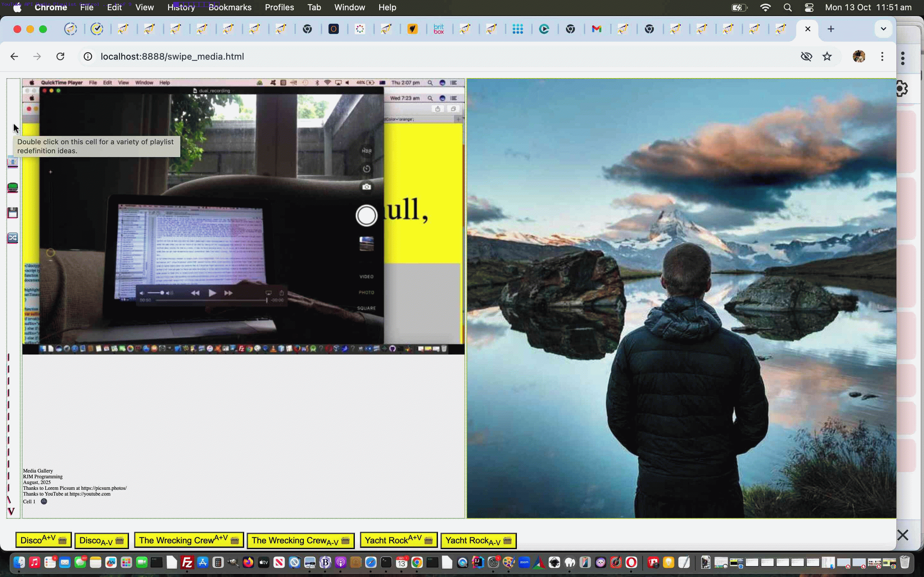Click the white camera shutter circle

[x=366, y=216]
